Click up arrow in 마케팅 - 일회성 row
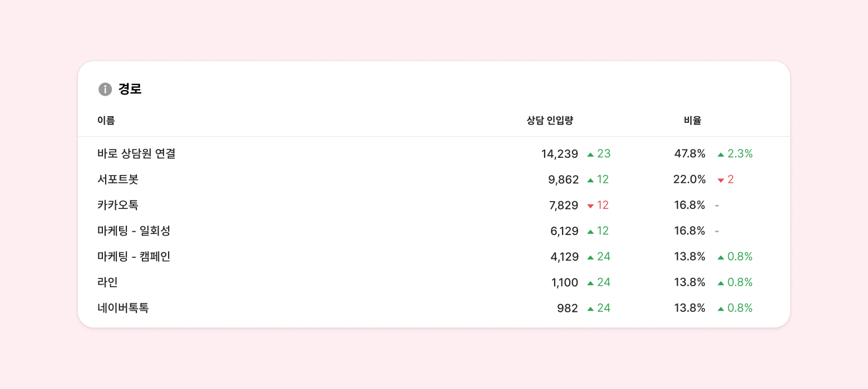The width and height of the screenshot is (868, 389). pyautogui.click(x=590, y=232)
